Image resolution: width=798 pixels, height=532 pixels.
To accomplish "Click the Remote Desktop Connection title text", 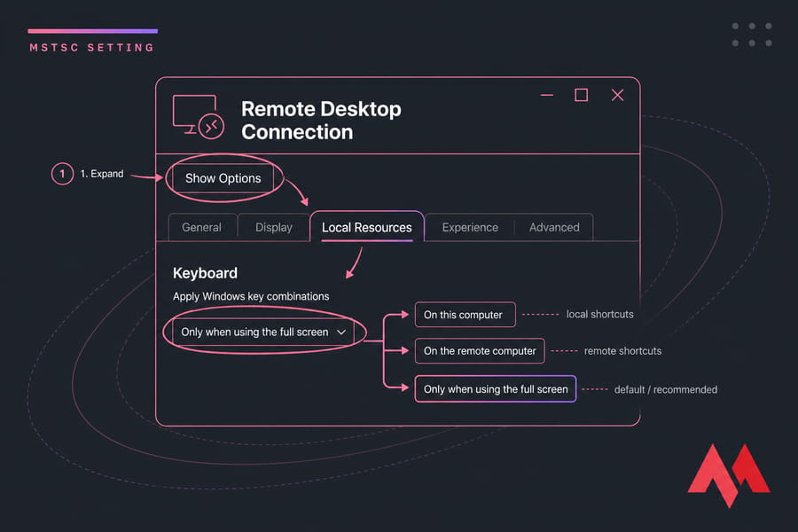I will point(321,121).
